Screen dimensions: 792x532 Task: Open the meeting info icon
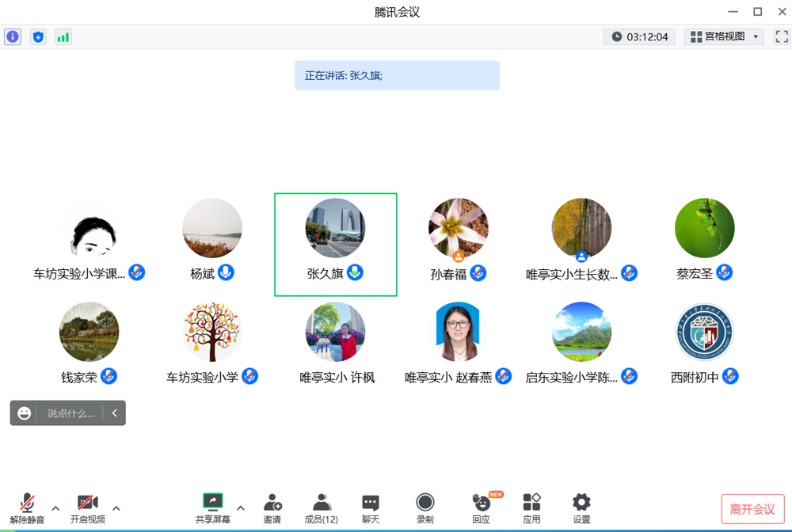pos(13,37)
